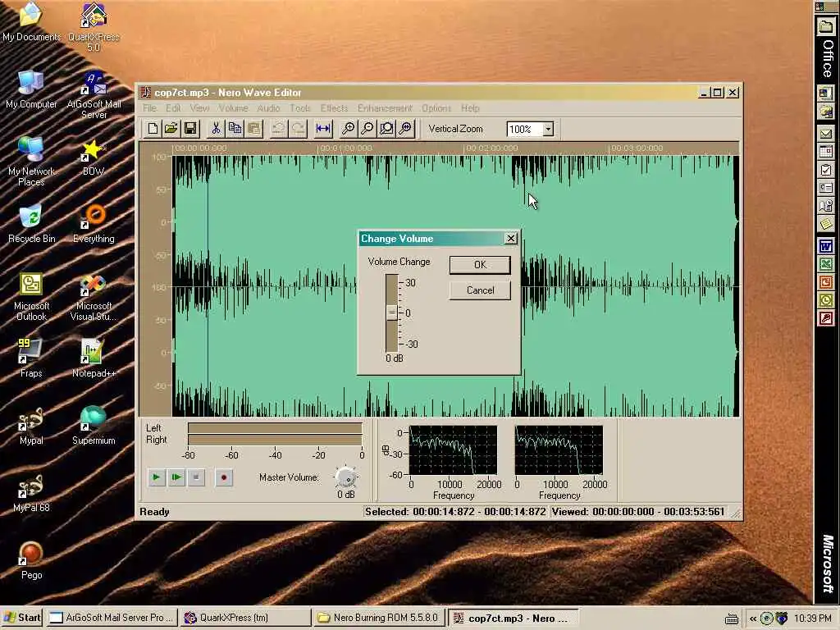Select the BDW star desktop shortcut
Image resolution: width=840 pixels, height=630 pixels.
point(94,157)
